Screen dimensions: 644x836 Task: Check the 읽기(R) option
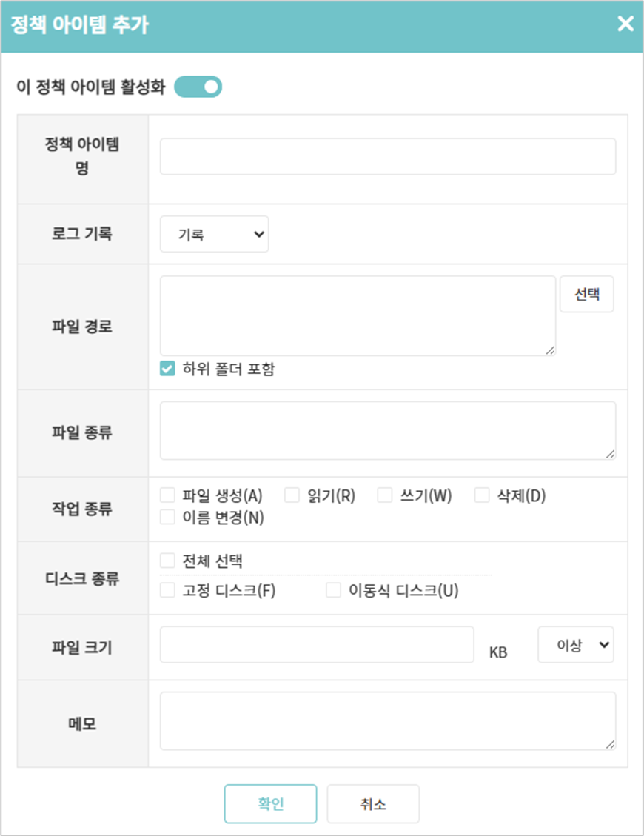[x=292, y=495]
